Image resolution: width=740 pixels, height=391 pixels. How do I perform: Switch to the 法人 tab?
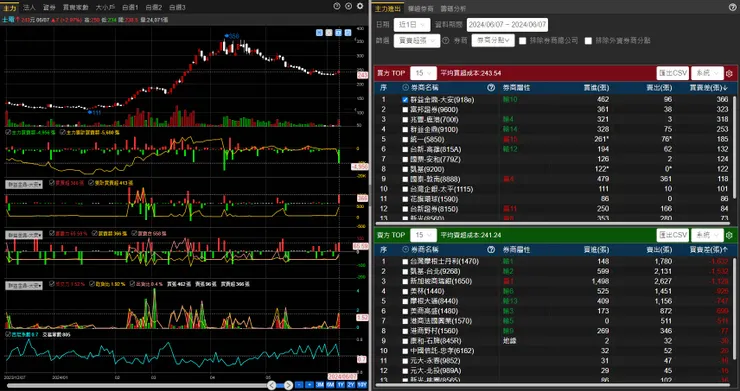click(x=29, y=7)
